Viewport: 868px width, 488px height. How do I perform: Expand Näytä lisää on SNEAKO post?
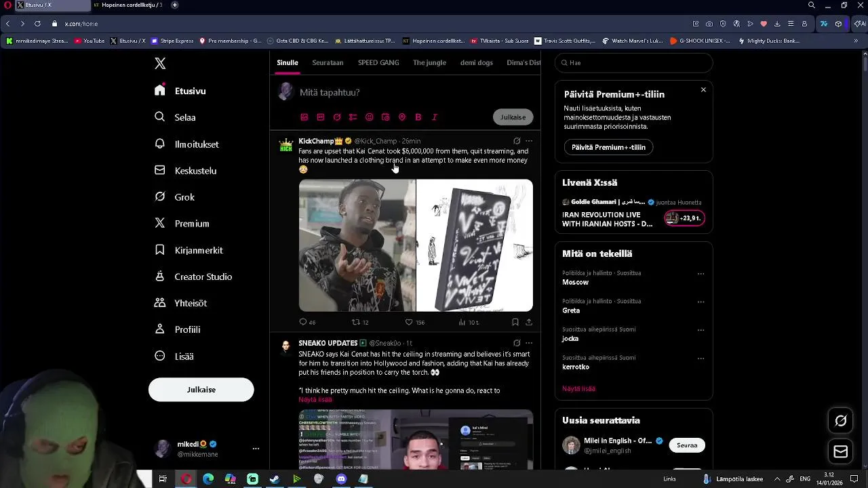[315, 399]
